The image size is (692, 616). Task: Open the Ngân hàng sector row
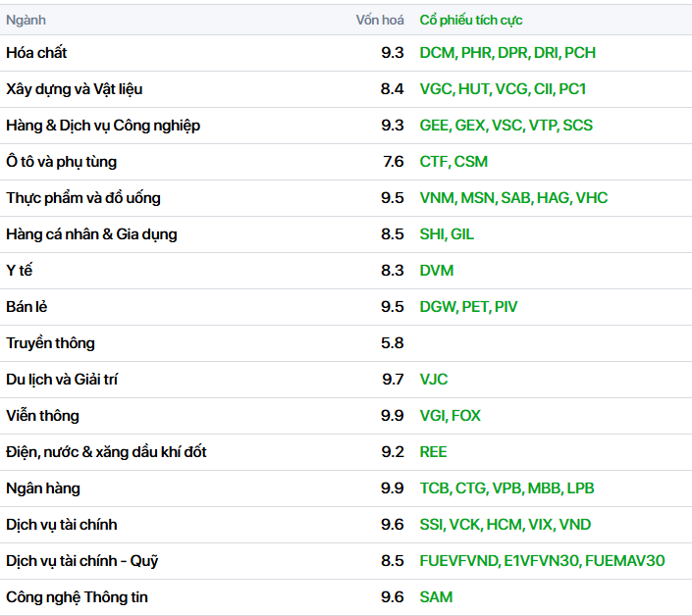43,488
